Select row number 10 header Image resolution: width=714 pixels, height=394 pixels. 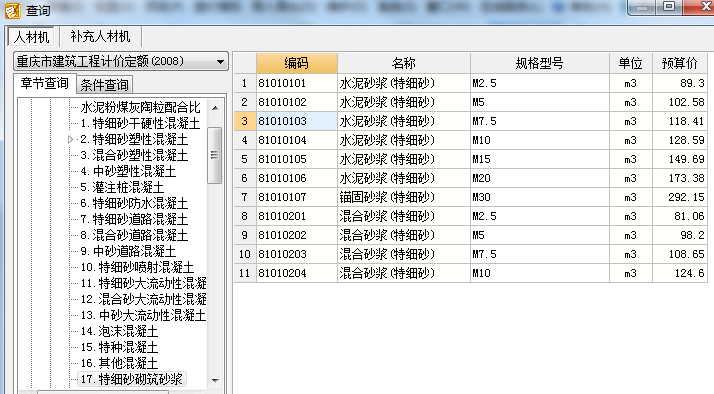245,254
